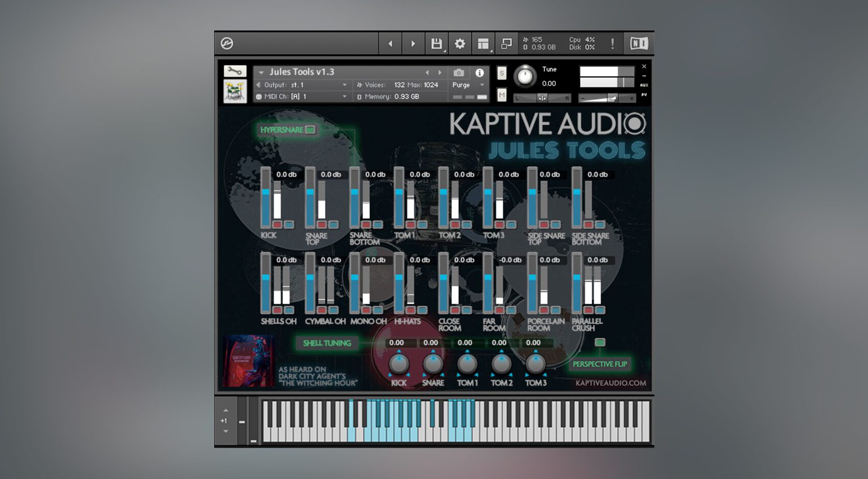Go to next instrument with right arrow
Viewport: 868px width, 479px height.
(413, 43)
